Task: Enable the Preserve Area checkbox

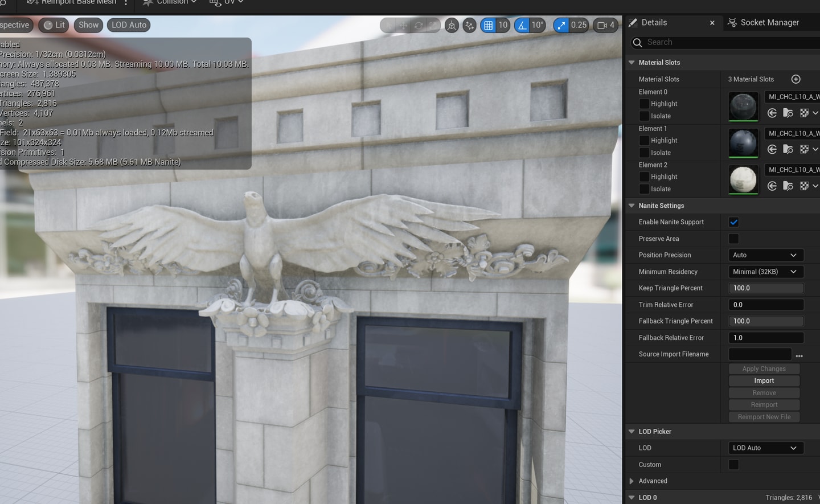Action: (733, 239)
